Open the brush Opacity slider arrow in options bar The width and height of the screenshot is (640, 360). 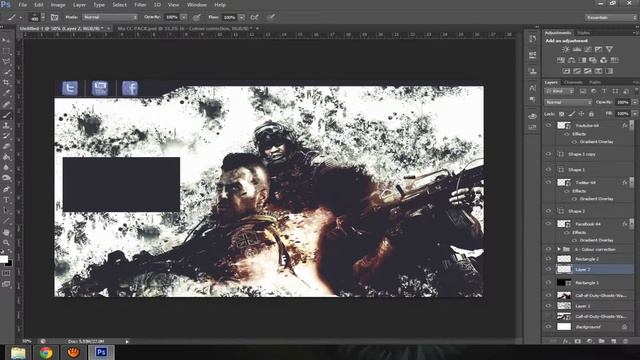(184, 17)
